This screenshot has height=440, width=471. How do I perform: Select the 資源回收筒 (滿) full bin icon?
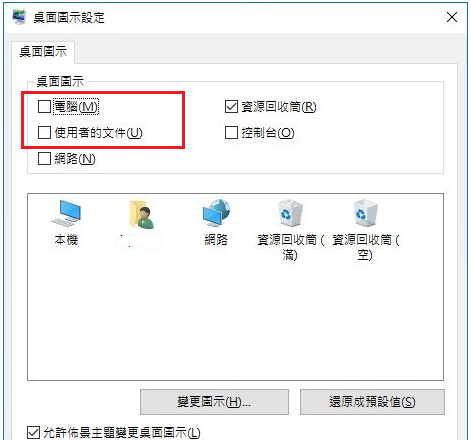(290, 213)
